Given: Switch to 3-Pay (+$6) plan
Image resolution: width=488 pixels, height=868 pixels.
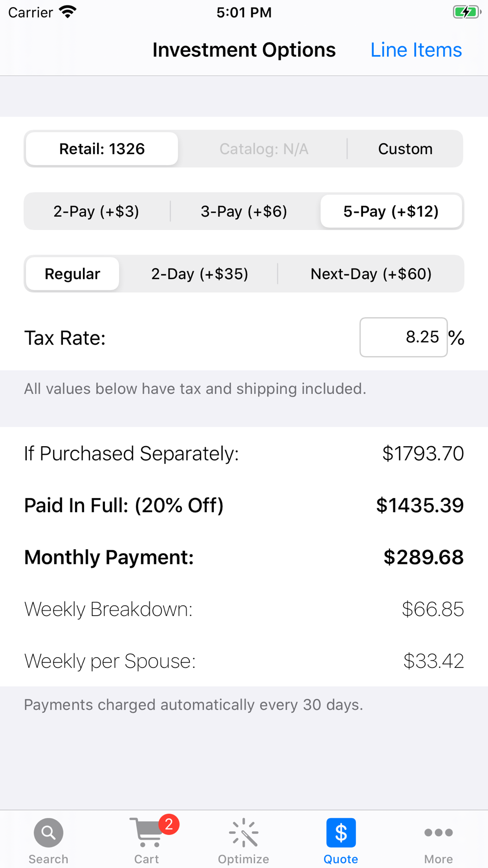Looking at the screenshot, I should [244, 211].
